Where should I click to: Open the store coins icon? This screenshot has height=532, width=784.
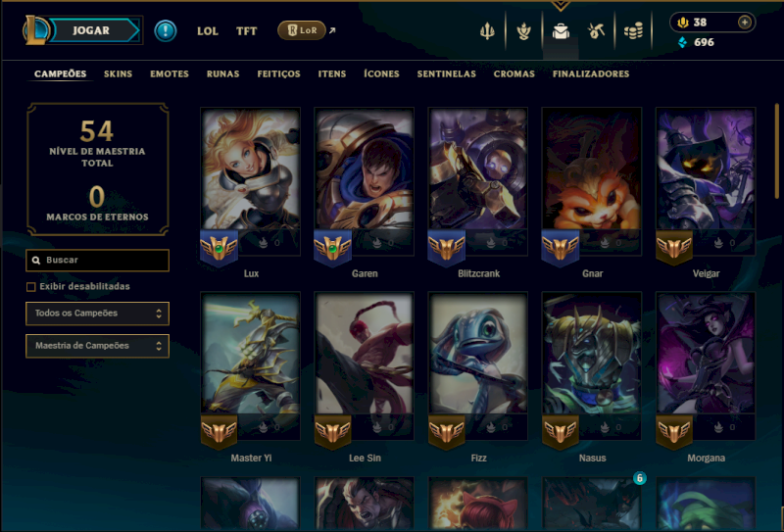click(633, 31)
